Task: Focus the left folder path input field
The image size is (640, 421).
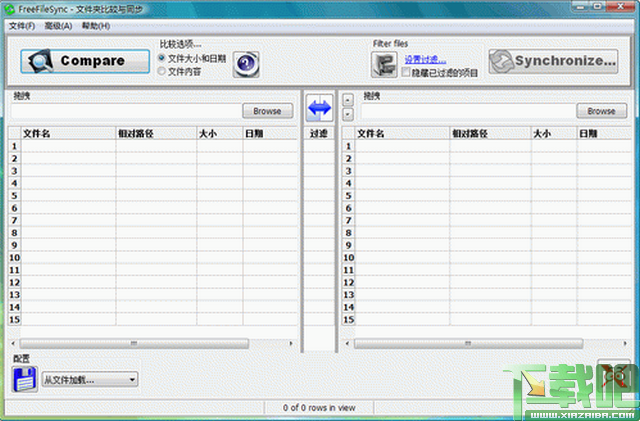Action: [126, 111]
